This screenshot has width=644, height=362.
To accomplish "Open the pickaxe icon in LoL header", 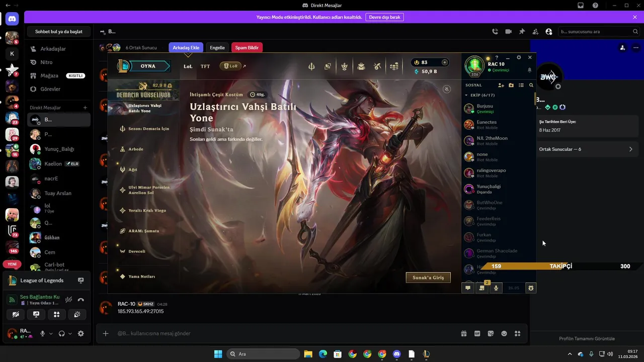I will [378, 66].
